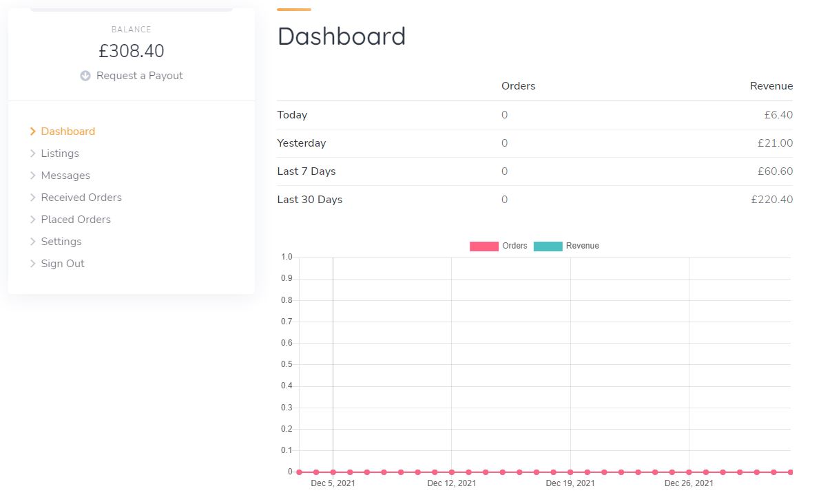Collapse the Dashboard section

[68, 131]
